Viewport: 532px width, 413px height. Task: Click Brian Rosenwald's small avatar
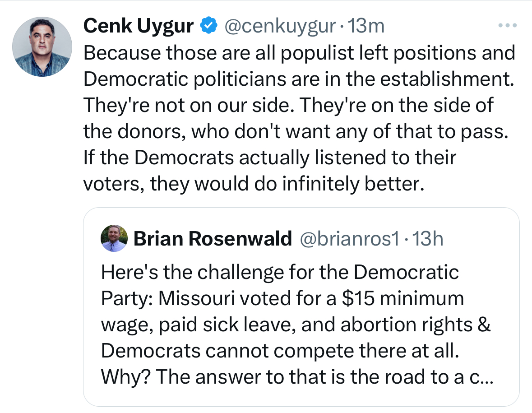pos(113,238)
